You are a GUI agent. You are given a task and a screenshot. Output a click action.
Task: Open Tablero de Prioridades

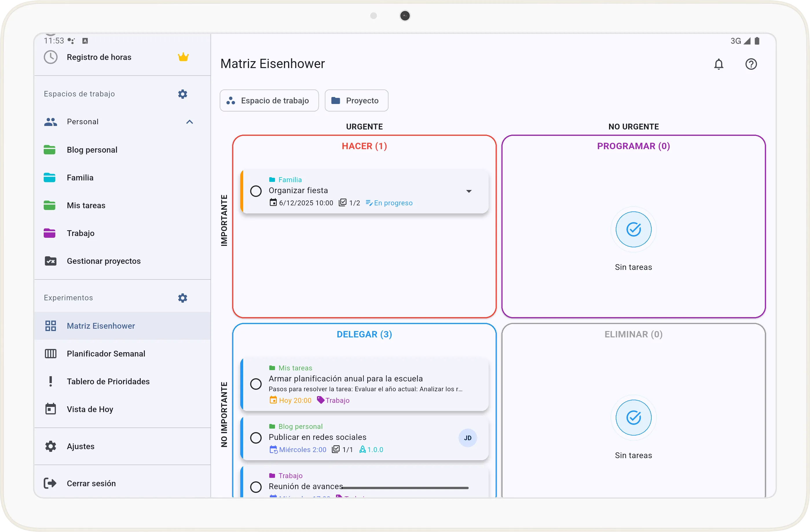(108, 382)
